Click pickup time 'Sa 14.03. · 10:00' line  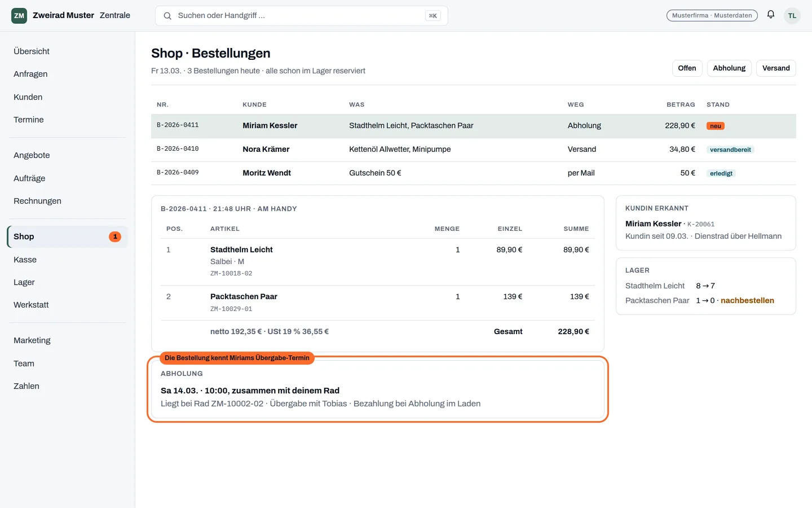(250, 391)
